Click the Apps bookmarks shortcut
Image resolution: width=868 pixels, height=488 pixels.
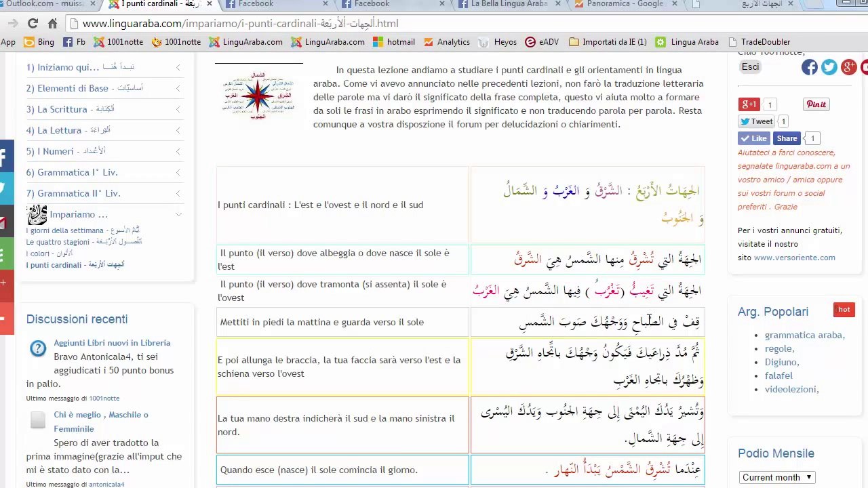7,42
